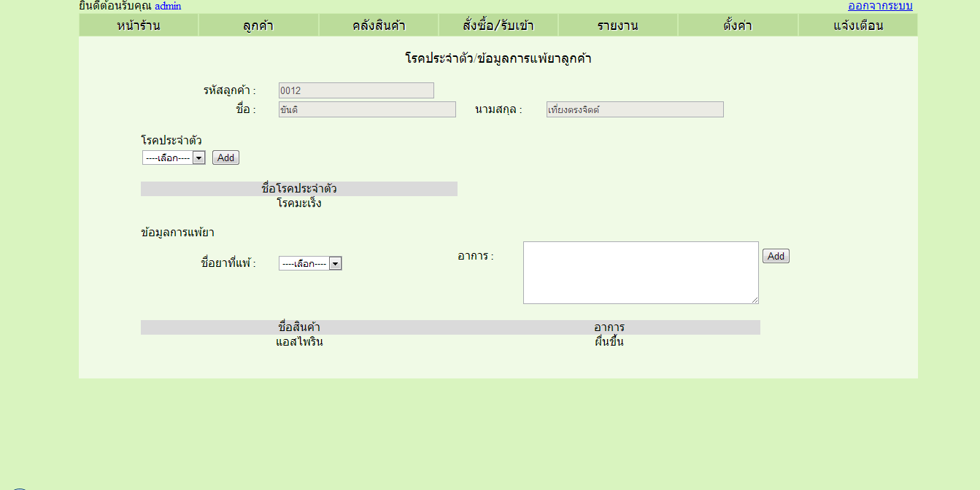
Task: Add the drug allergy entry
Action: pyautogui.click(x=776, y=256)
